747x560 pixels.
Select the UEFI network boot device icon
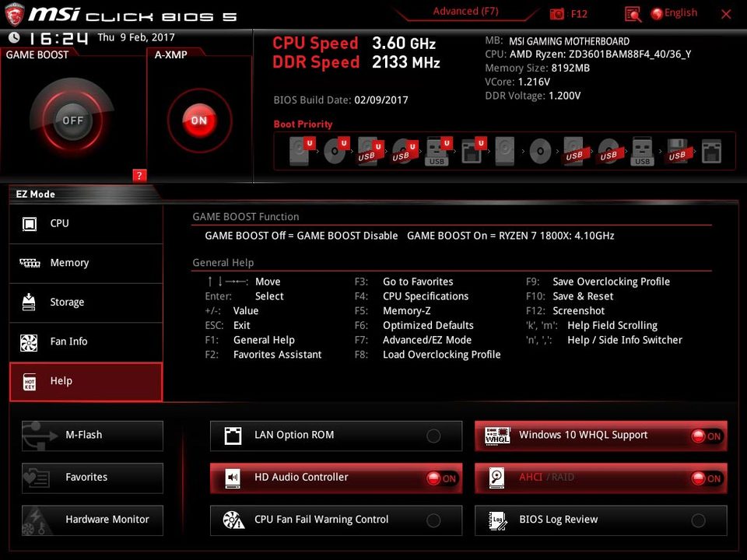(x=473, y=151)
